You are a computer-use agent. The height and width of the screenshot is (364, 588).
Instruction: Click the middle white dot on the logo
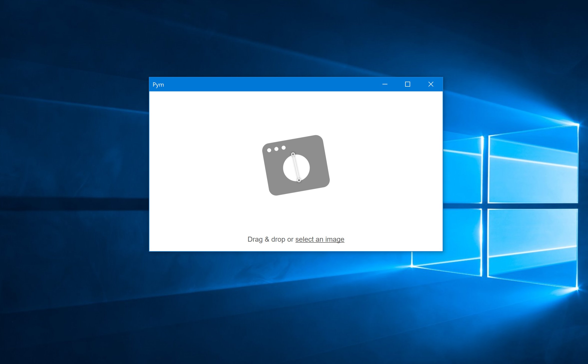click(x=276, y=149)
